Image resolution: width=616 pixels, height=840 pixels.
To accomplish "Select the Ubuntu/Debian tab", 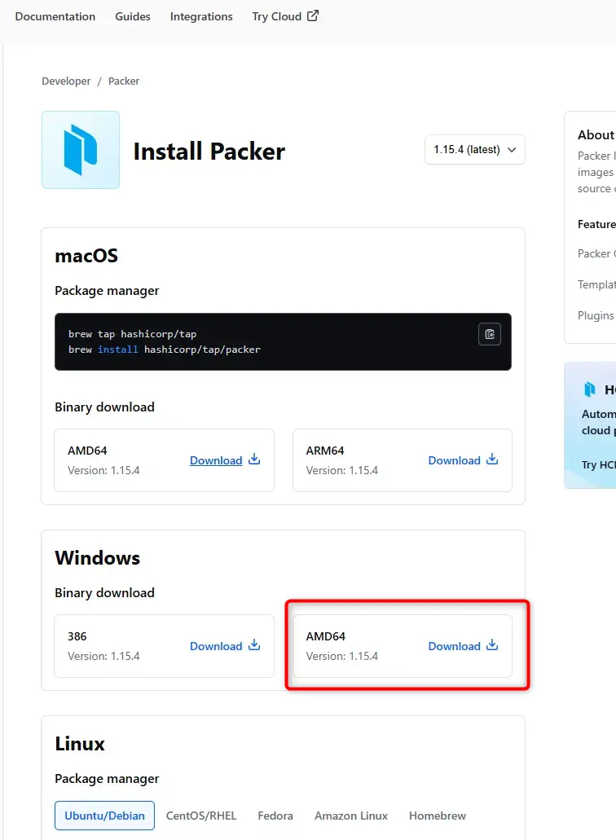I will pyautogui.click(x=104, y=816).
